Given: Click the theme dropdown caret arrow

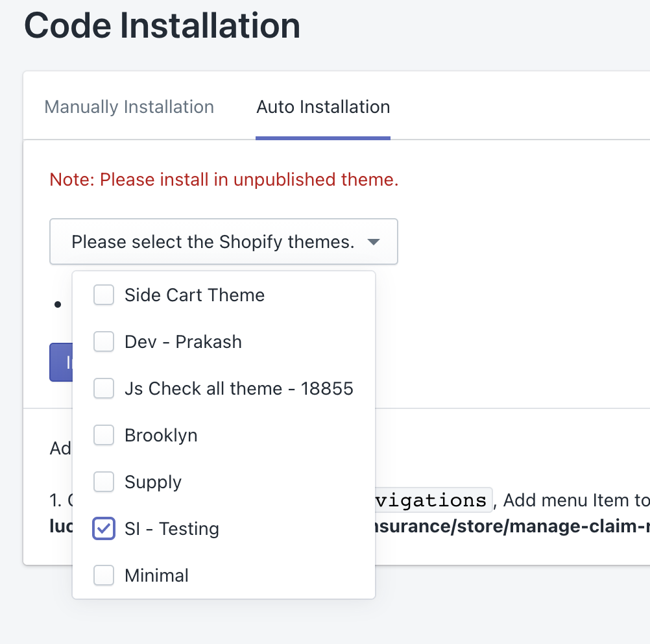Looking at the screenshot, I should pyautogui.click(x=373, y=242).
